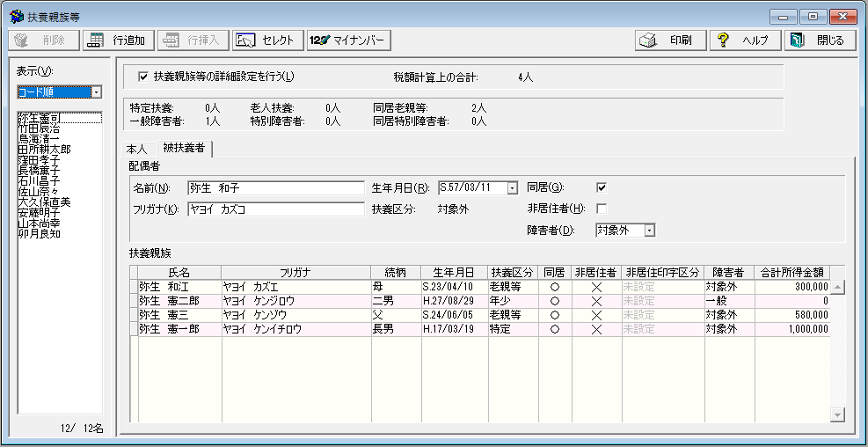Click the 行追加 (add row) toolbar icon
The width and height of the screenshot is (868, 447).
[95, 40]
